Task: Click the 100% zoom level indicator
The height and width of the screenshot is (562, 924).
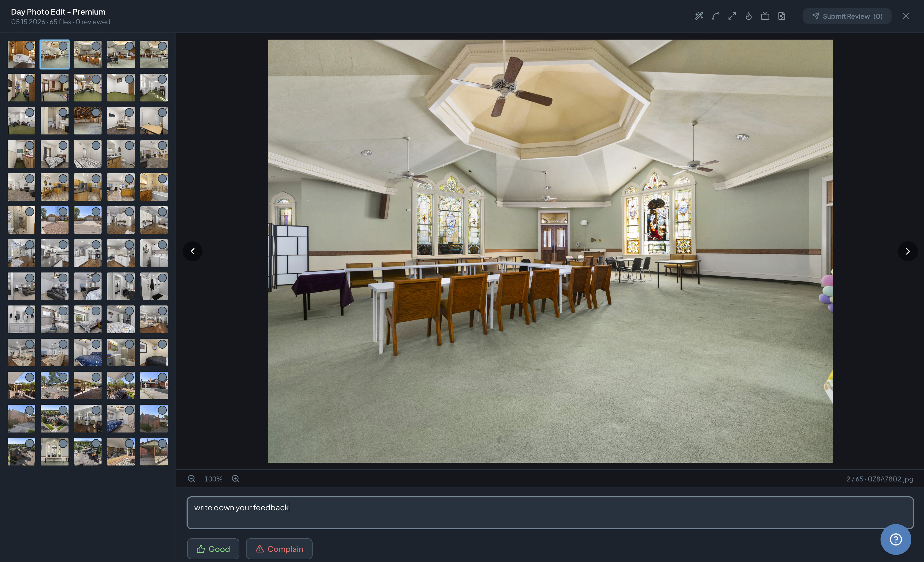Action: [x=213, y=479]
